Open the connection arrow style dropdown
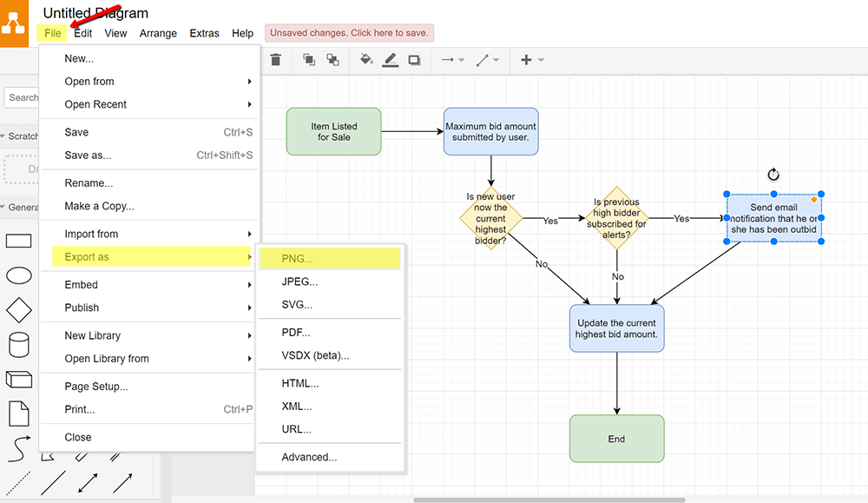The width and height of the screenshot is (868, 503). (452, 60)
